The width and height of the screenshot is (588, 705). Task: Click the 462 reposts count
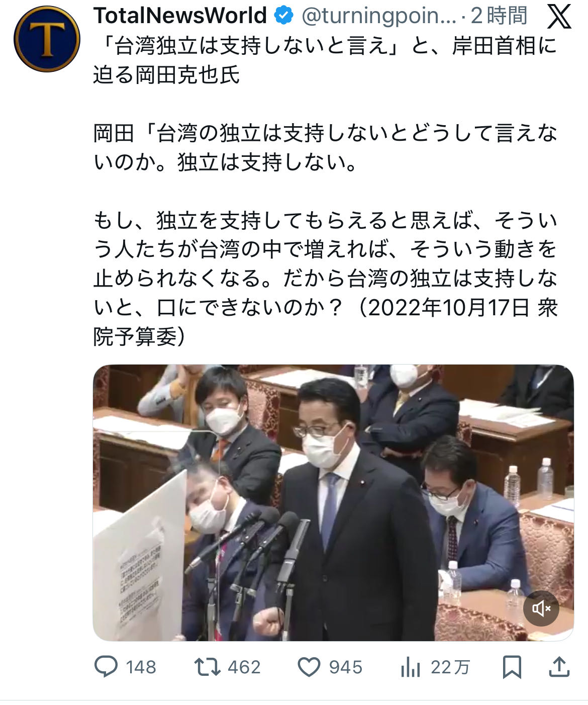pos(244,667)
